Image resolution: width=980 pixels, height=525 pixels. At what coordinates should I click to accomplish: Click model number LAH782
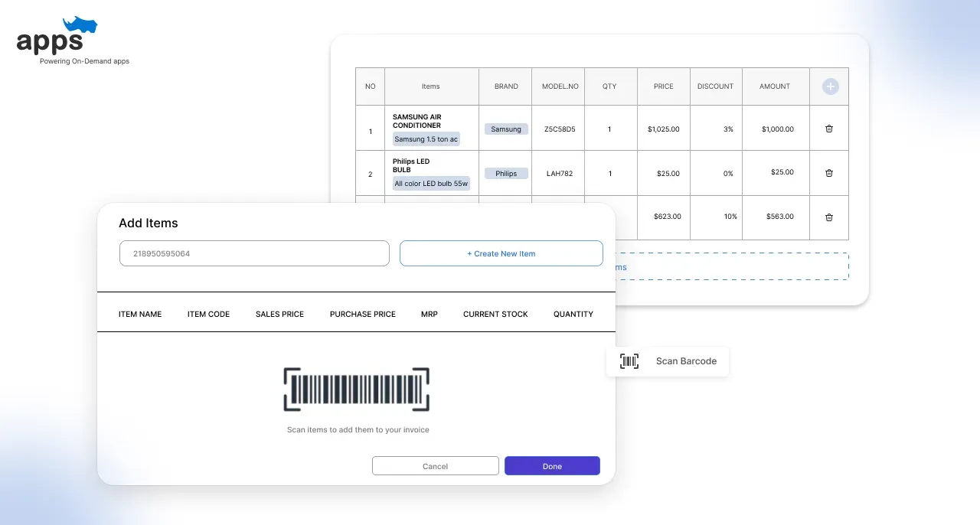pos(560,174)
